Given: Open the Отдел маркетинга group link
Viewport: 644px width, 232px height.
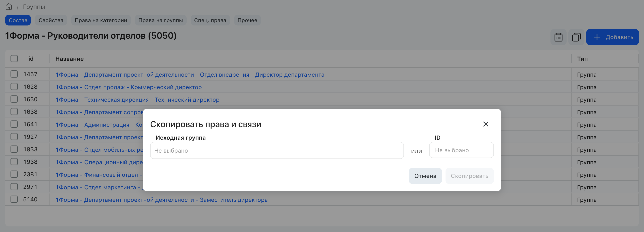Looking at the screenshot, I should pos(99,187).
